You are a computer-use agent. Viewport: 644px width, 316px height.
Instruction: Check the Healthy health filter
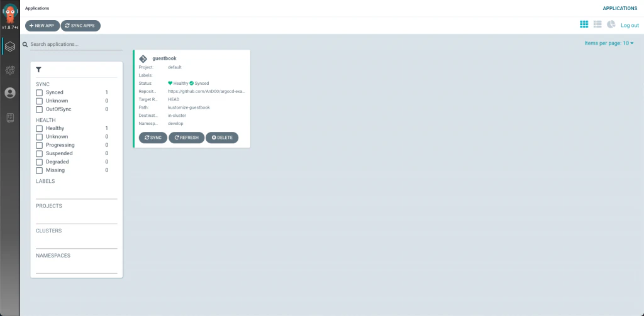(40, 128)
